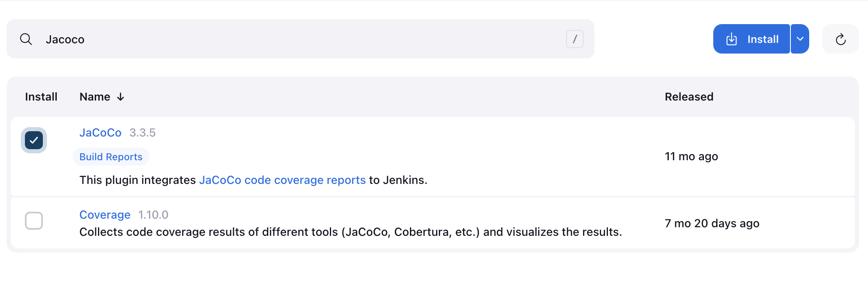
Task: Open the Coverage plugin link
Action: pos(105,215)
